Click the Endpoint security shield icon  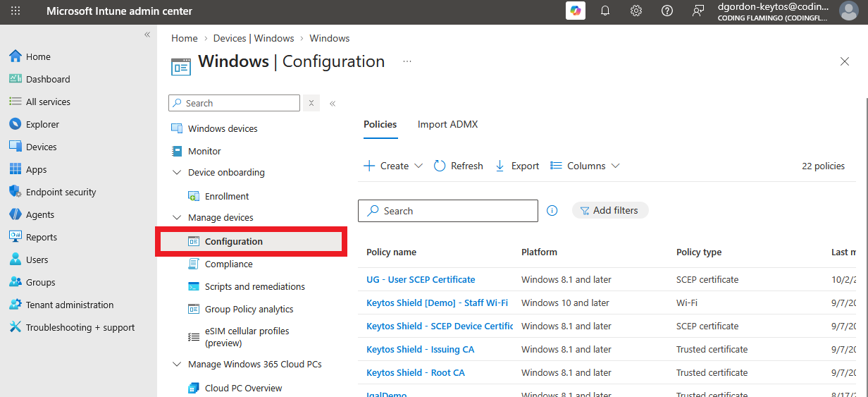point(15,192)
